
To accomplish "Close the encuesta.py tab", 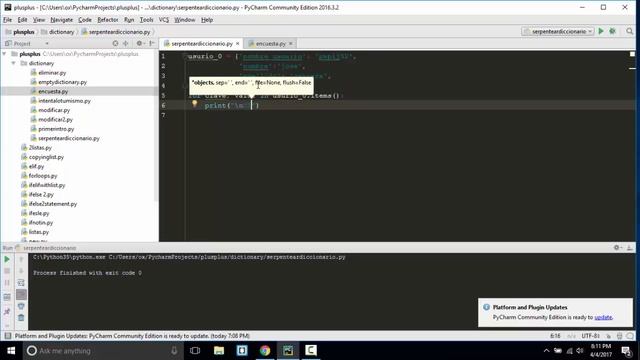I will tap(291, 43).
